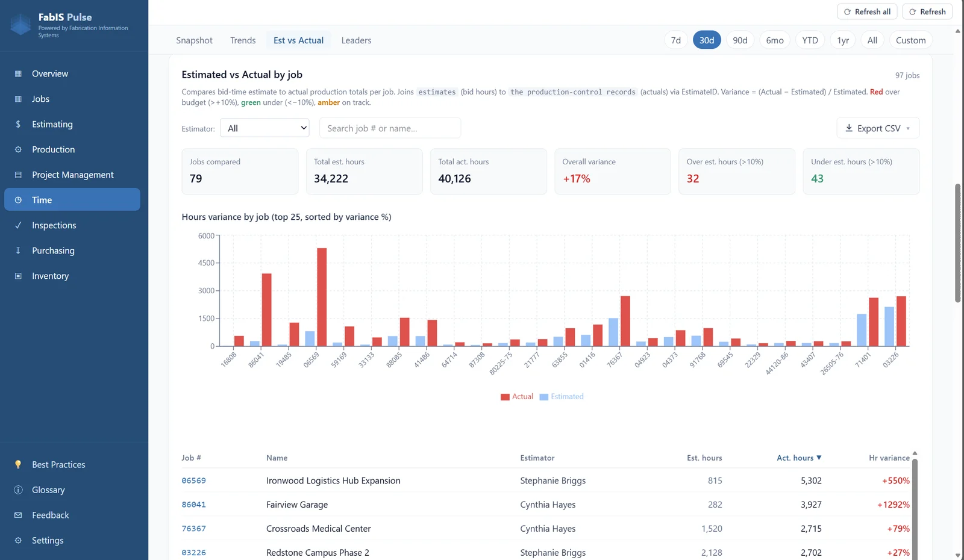Image resolution: width=964 pixels, height=560 pixels.
Task: Click the Project Management icon
Action: [18, 175]
